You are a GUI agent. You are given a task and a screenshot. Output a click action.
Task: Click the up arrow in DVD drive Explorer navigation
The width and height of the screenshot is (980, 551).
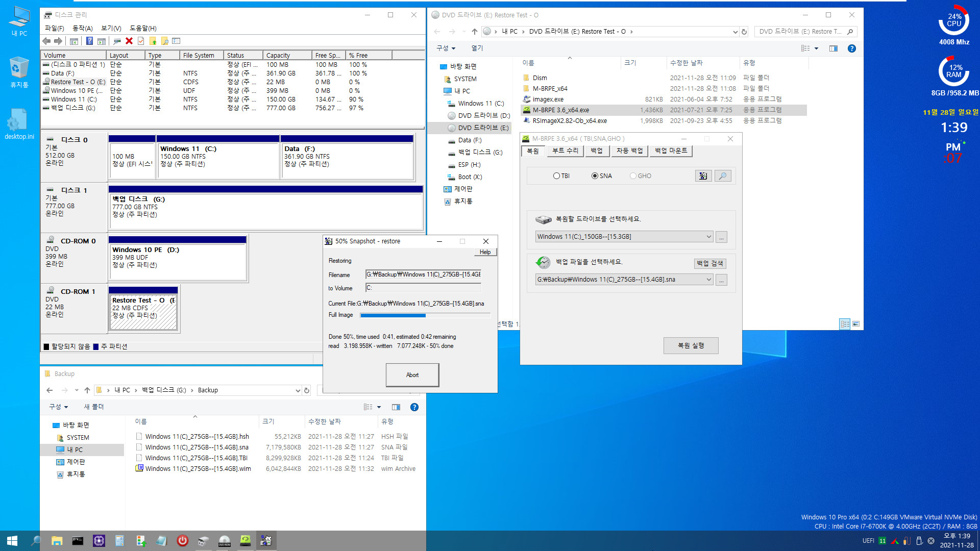coord(475,32)
